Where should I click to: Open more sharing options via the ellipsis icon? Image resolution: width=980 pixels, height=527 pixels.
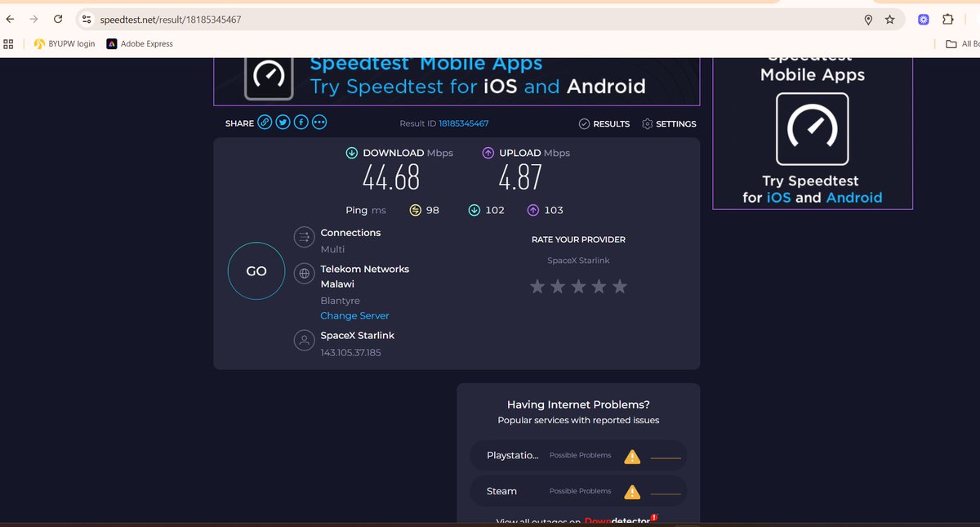(319, 121)
